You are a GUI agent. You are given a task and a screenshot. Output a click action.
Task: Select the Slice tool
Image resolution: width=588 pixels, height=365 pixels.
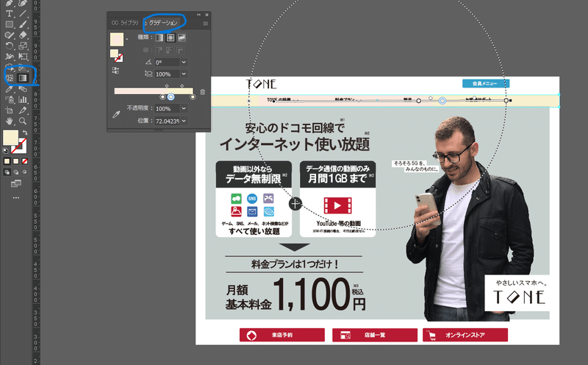click(x=23, y=110)
